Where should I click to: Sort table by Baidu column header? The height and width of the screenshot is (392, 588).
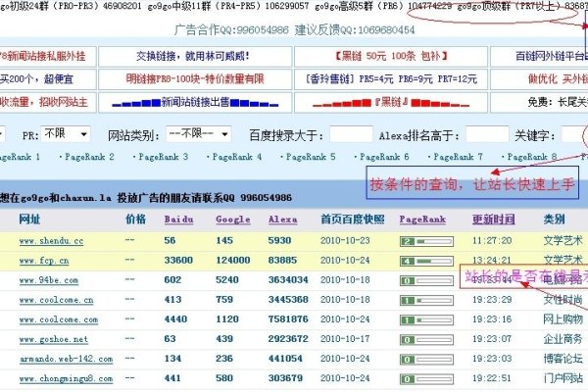click(x=179, y=220)
